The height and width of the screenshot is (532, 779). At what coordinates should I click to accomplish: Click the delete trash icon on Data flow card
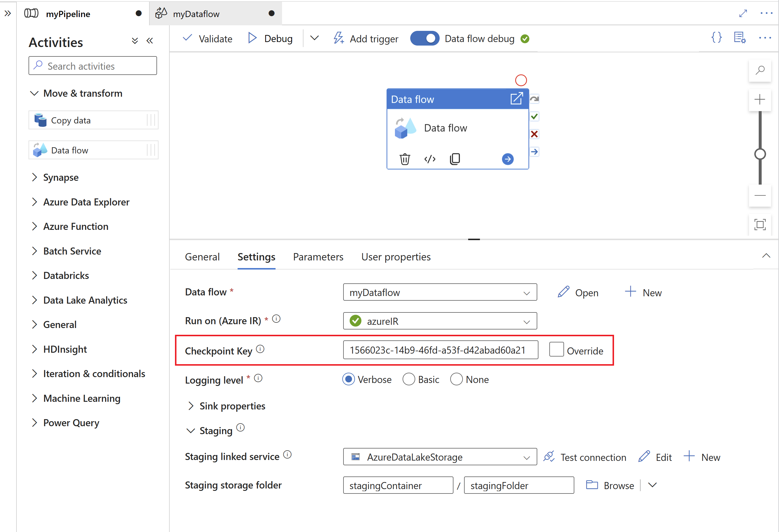point(404,159)
